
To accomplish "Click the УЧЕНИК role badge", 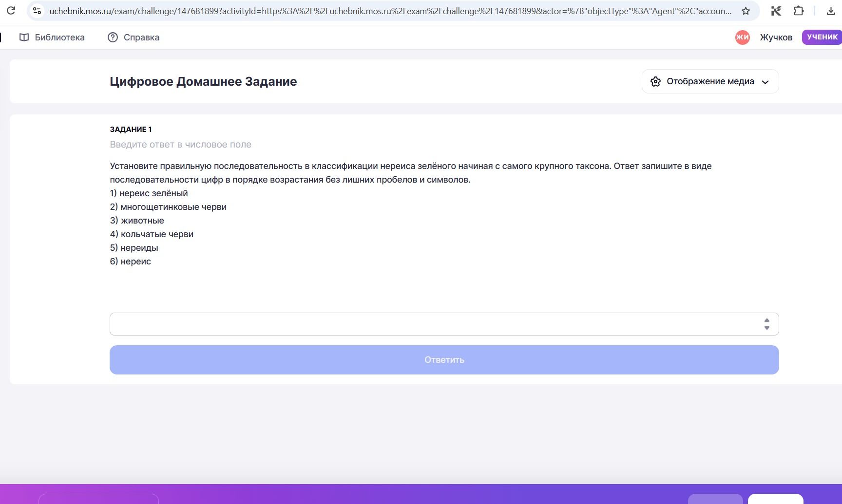I will point(822,37).
